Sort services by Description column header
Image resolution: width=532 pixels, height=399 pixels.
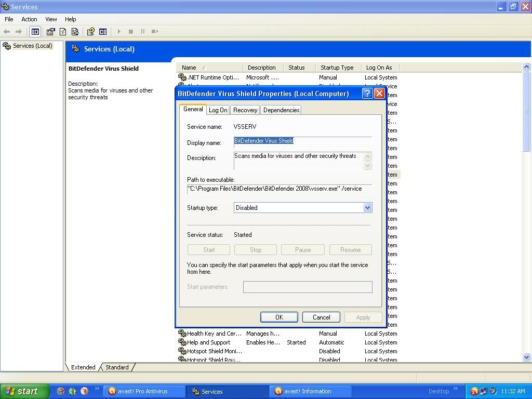[x=263, y=68]
